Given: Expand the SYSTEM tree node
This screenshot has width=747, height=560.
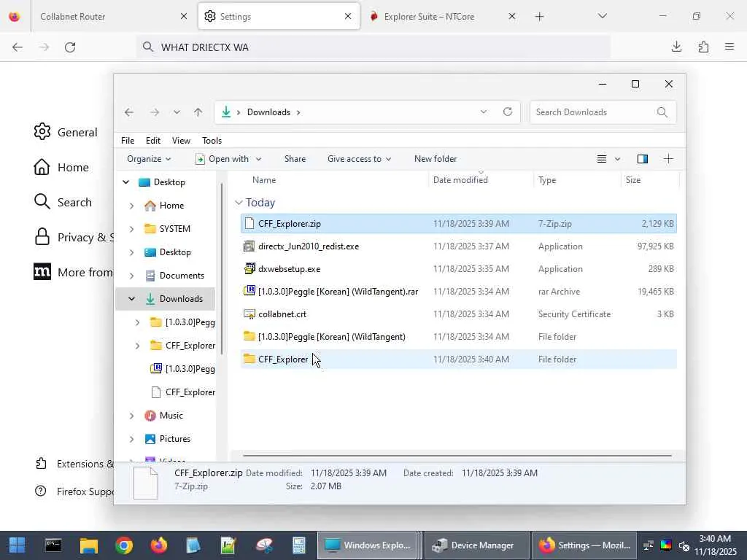Looking at the screenshot, I should [x=131, y=229].
